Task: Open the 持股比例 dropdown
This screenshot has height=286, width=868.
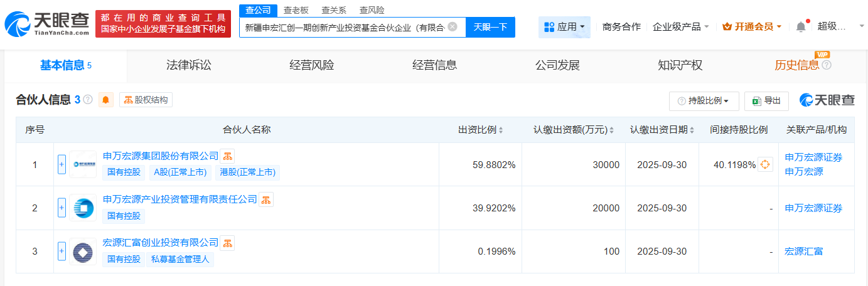Action: (x=704, y=100)
